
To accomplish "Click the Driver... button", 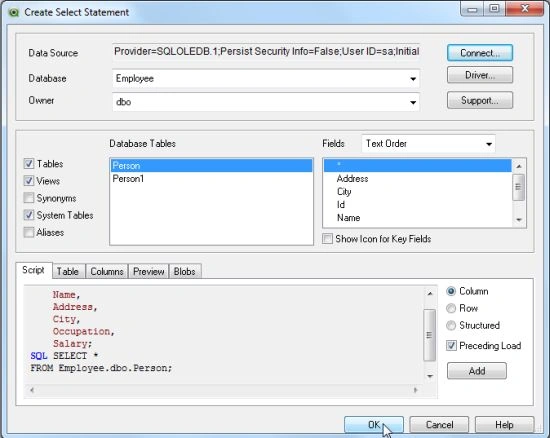I will (x=480, y=75).
